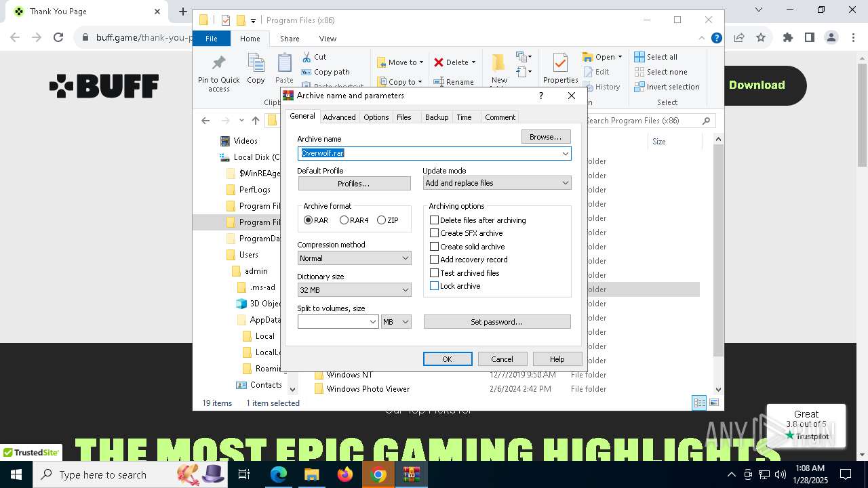This screenshot has width=868, height=488.
Task: Reload the Chrome page
Action: [58, 37]
